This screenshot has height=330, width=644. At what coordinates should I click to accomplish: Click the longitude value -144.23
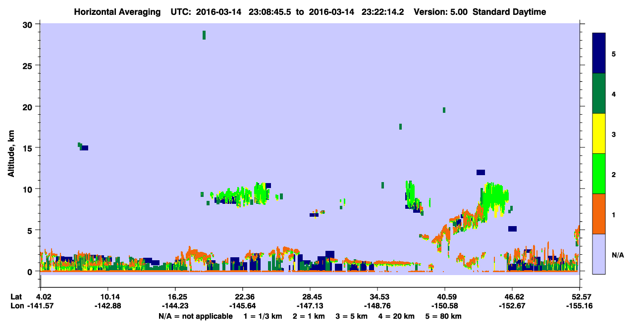click(x=175, y=306)
